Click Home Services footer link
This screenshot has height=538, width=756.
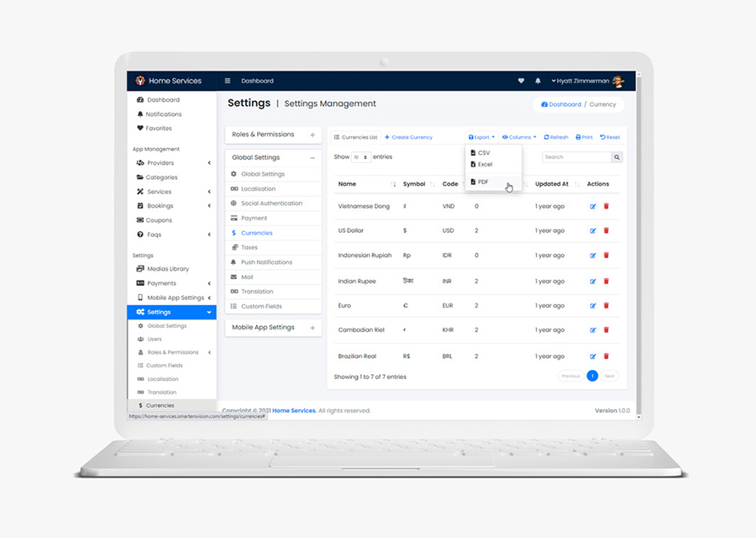pyautogui.click(x=294, y=410)
